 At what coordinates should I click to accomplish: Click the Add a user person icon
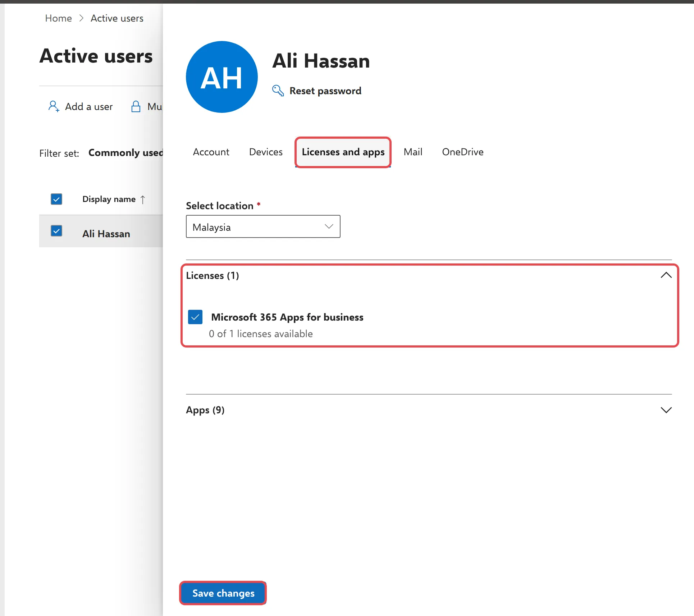(54, 106)
